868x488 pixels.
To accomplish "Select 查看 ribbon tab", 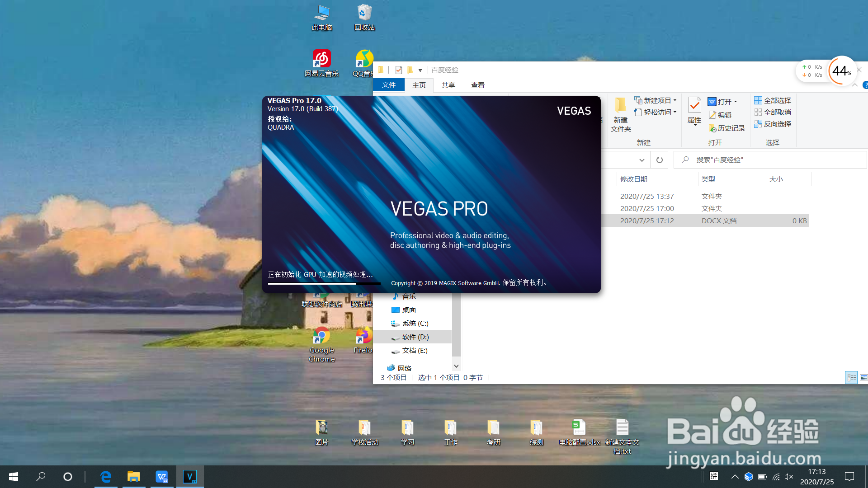I will (477, 85).
